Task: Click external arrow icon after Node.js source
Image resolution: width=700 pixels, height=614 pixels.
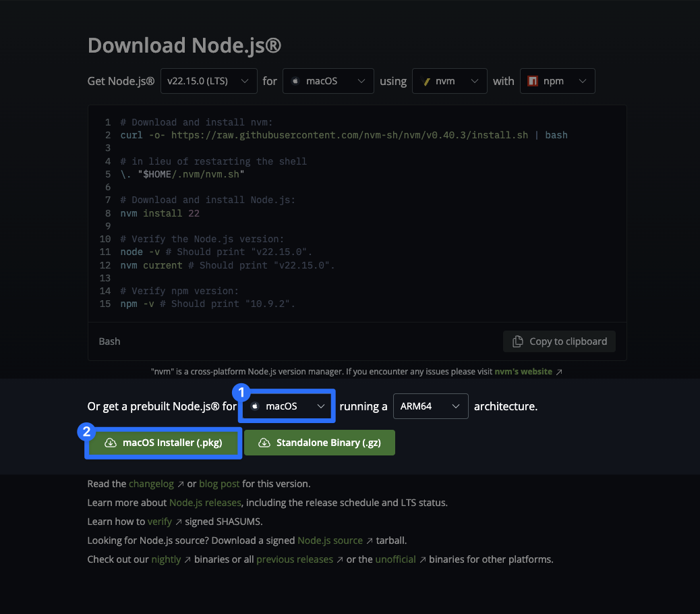Action: tap(370, 540)
